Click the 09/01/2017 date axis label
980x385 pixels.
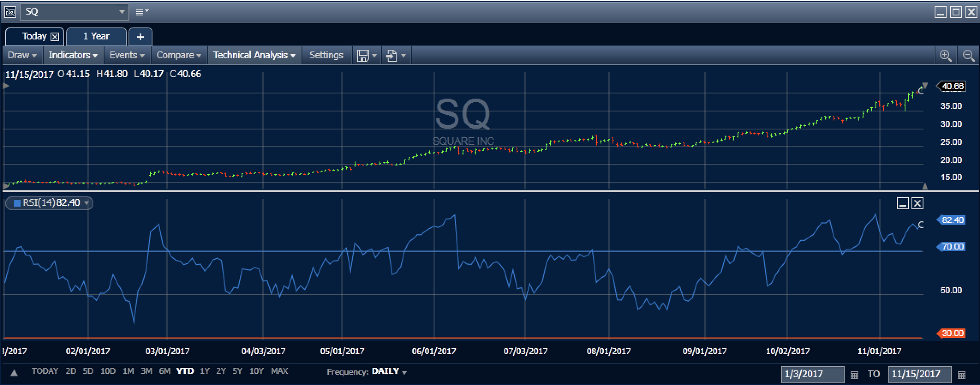705,352
